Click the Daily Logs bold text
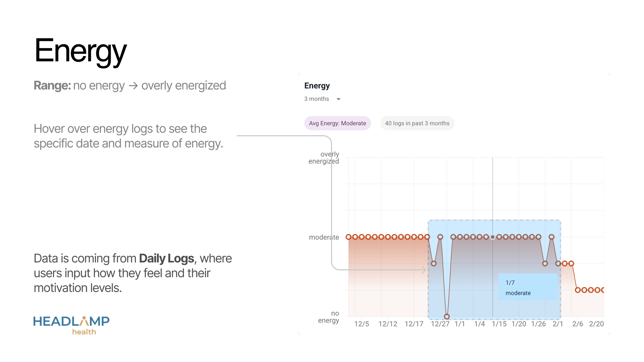Image resolution: width=644 pixels, height=362 pixels. point(166,258)
